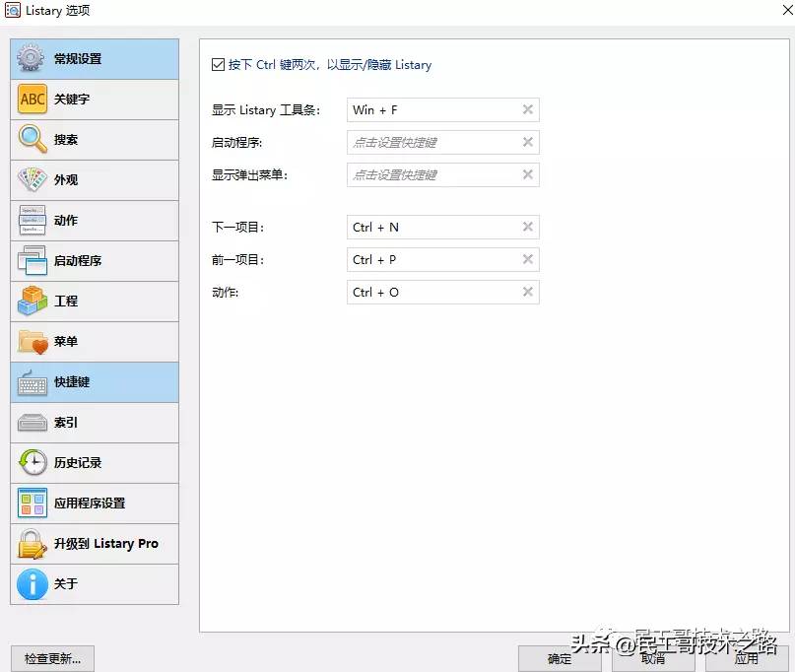
Task: Toggle the double Ctrl press checkbox
Action: point(218,65)
